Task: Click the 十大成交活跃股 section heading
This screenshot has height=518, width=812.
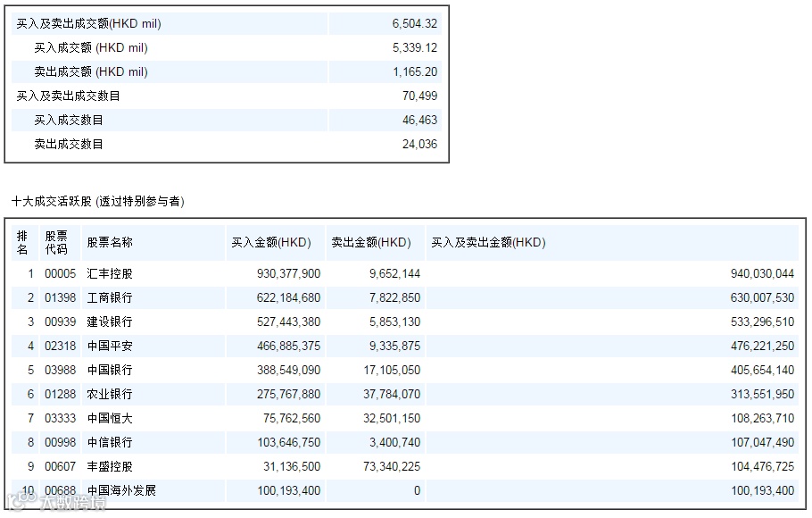Action: click(98, 201)
